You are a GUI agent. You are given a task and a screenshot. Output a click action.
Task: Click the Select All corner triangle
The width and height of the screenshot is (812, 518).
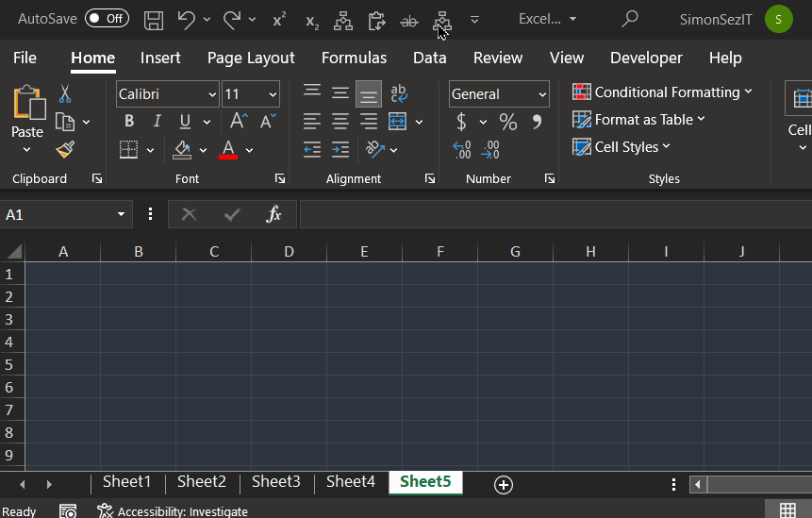tap(14, 251)
